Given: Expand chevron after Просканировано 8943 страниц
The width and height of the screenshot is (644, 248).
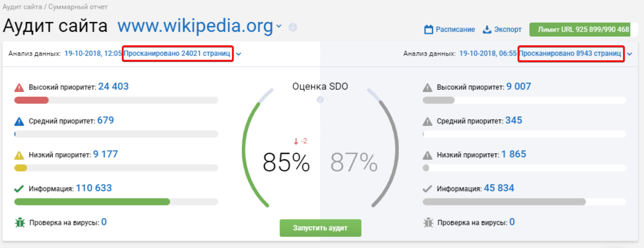Looking at the screenshot, I should [630, 54].
